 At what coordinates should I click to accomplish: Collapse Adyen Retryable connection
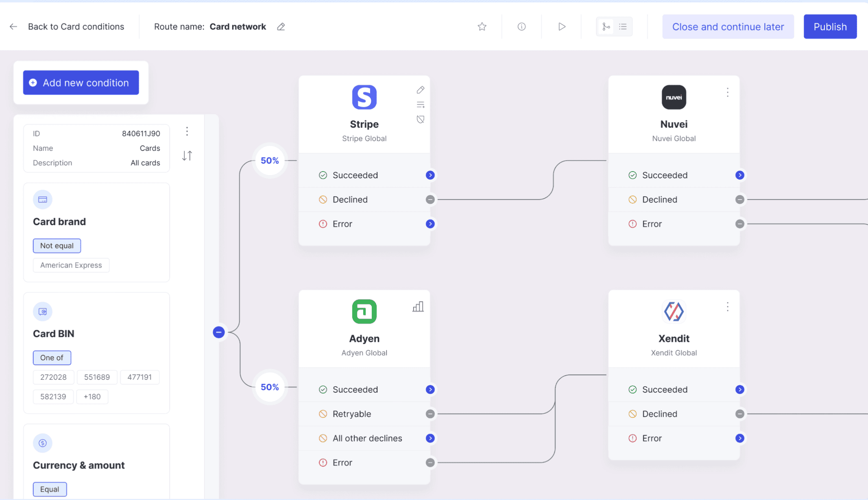[430, 414]
